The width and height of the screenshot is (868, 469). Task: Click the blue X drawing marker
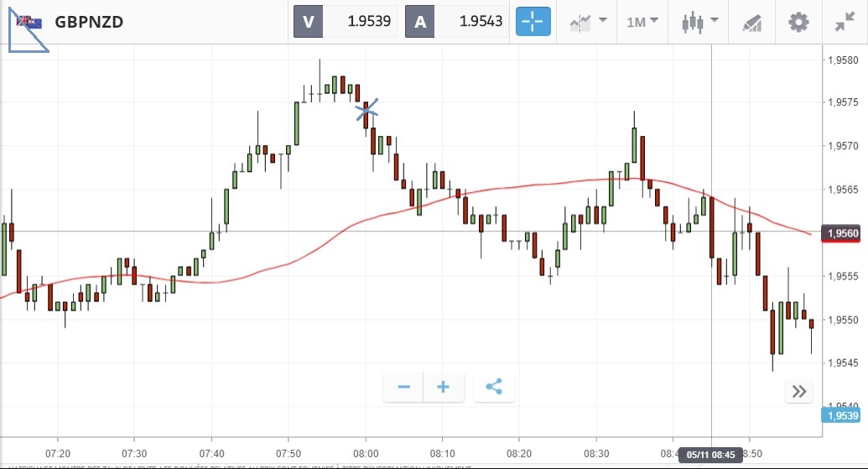pyautogui.click(x=366, y=108)
